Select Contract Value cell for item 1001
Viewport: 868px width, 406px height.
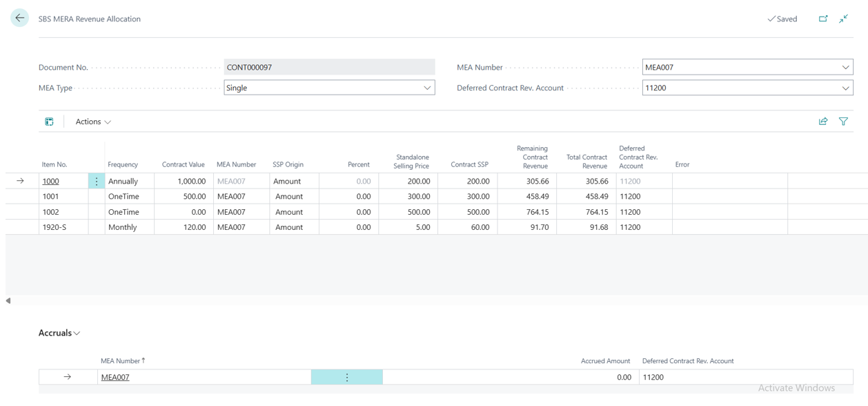184,197
